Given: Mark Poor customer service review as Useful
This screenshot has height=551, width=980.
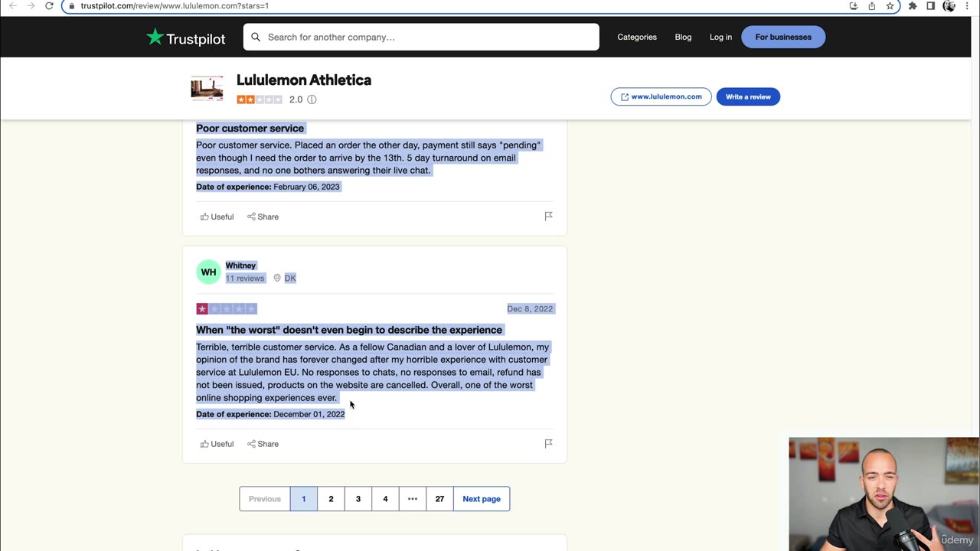Looking at the screenshot, I should [217, 217].
